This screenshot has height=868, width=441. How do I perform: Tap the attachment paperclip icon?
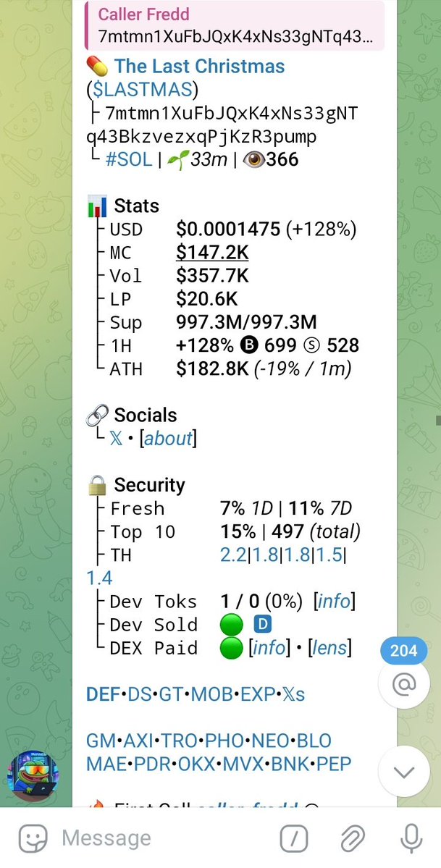pos(353,838)
